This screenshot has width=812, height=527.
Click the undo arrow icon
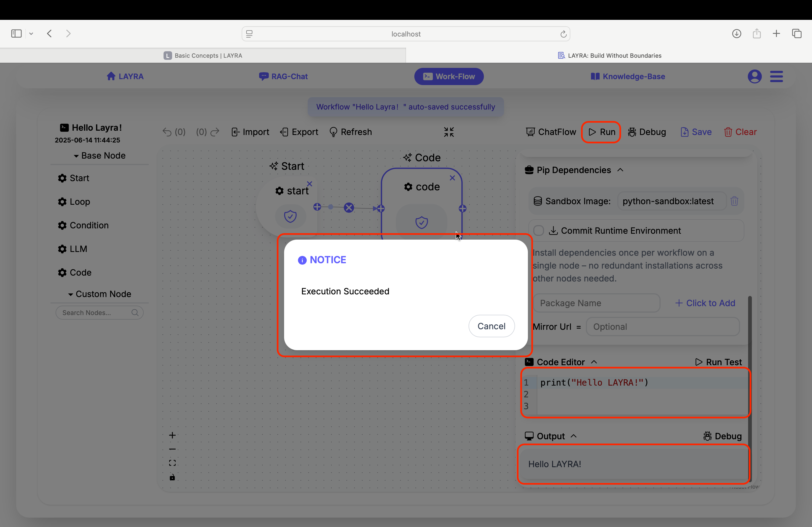point(167,132)
